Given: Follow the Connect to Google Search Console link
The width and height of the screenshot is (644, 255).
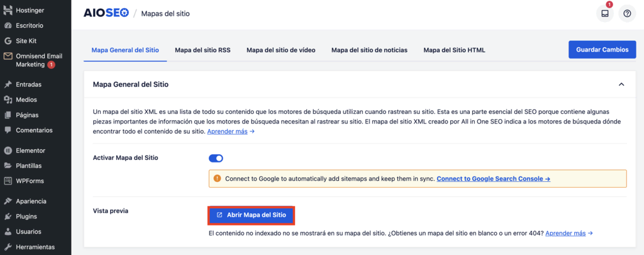Looking at the screenshot, I should click(x=493, y=179).
